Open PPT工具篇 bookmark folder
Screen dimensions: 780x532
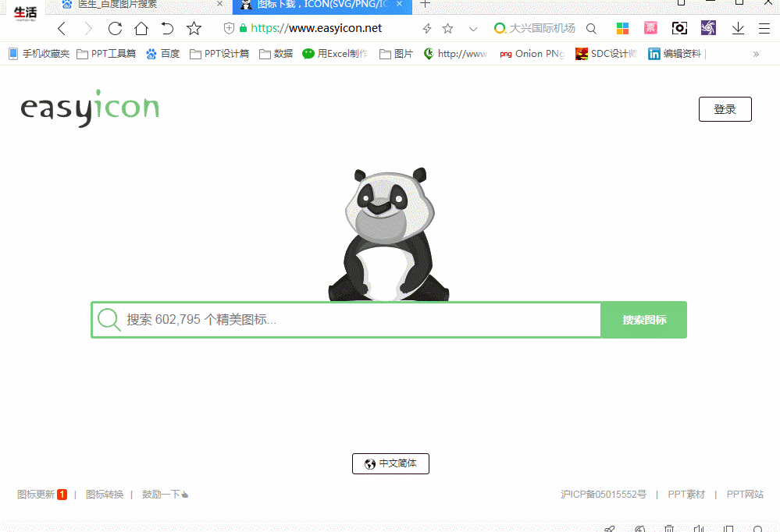(106, 54)
